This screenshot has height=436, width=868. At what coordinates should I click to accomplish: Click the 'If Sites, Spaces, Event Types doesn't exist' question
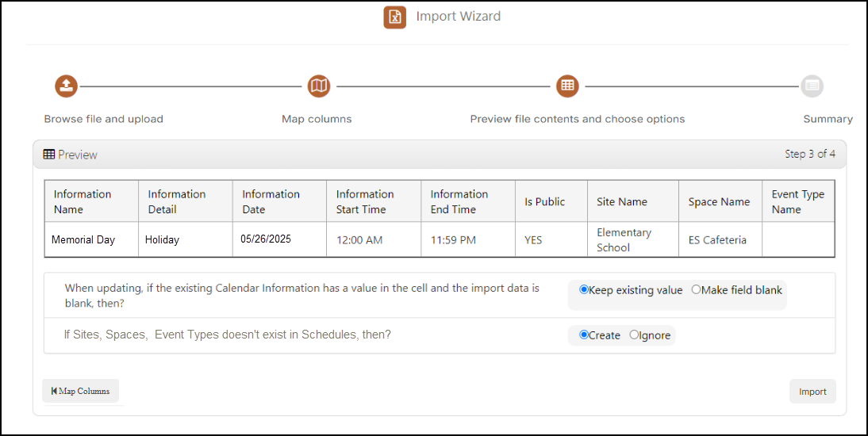tap(228, 335)
